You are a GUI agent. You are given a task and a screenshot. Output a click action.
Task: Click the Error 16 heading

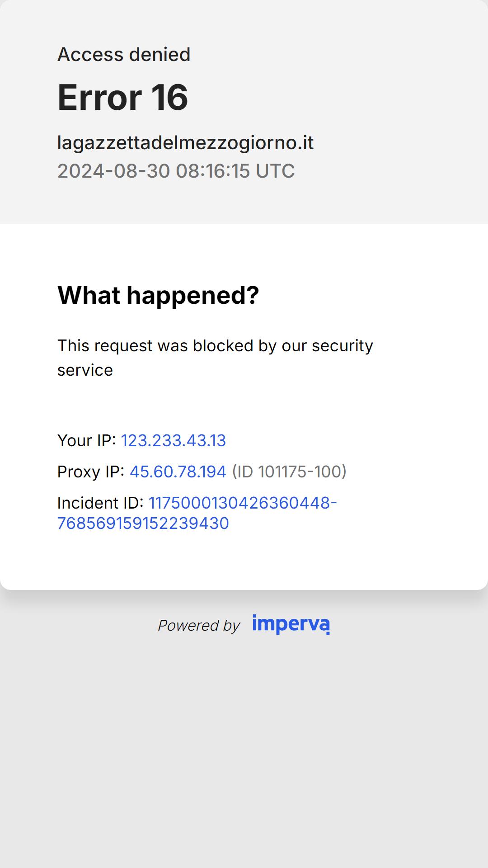(x=123, y=97)
